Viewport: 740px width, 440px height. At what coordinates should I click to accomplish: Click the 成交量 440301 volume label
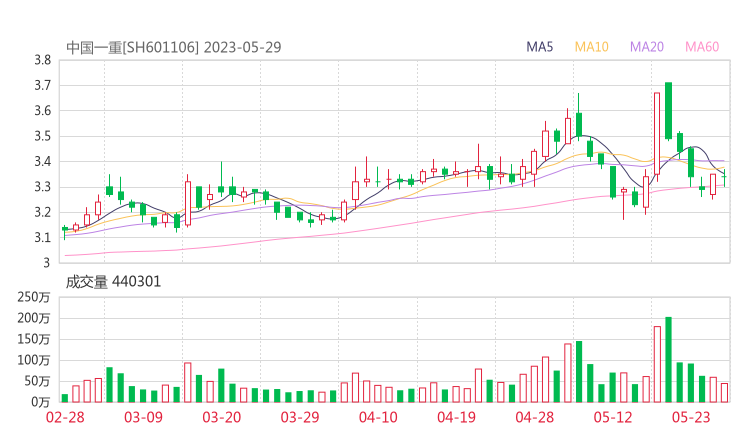coord(113,282)
